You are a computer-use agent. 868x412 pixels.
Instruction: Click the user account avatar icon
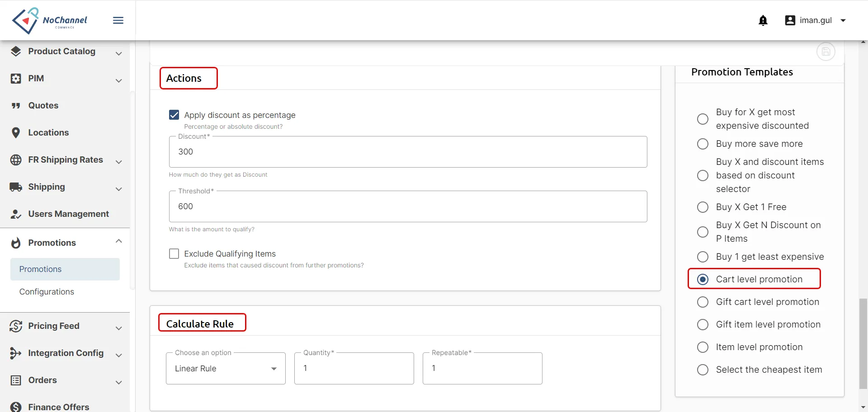pyautogui.click(x=790, y=20)
